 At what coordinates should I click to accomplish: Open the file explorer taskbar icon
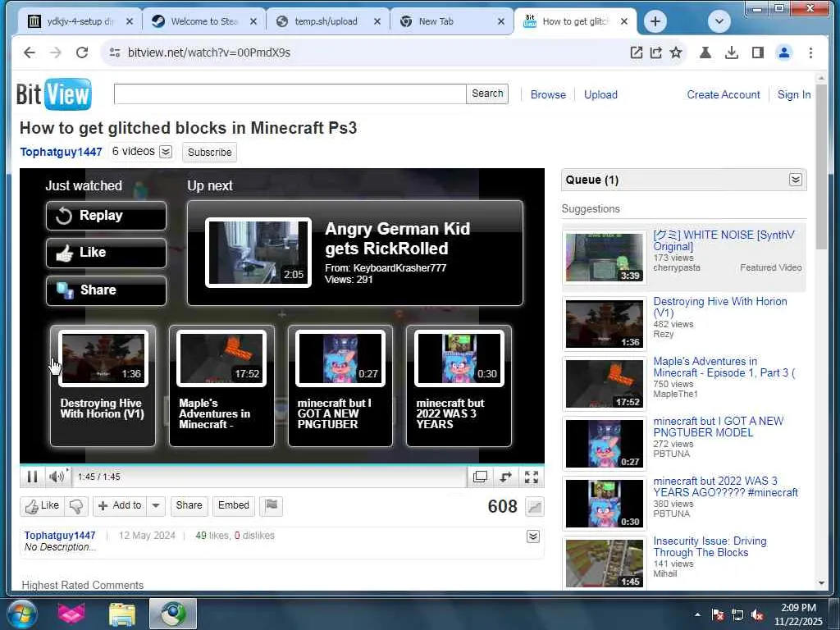[x=122, y=614]
